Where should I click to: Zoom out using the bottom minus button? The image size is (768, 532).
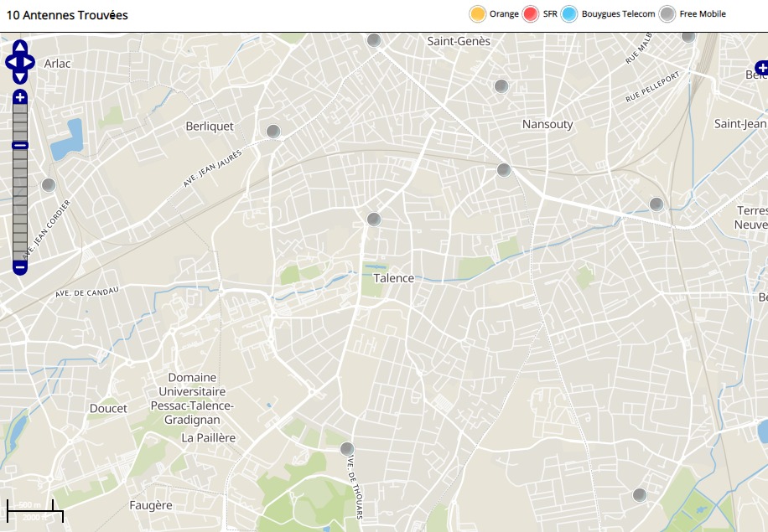[21, 268]
